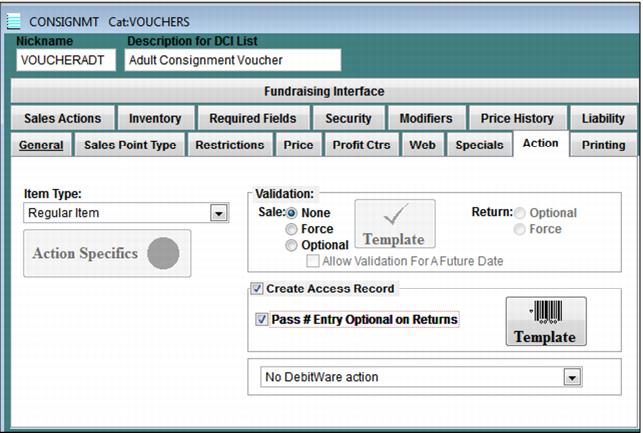Select the Printing tab
This screenshot has width=643, height=433.
point(603,144)
